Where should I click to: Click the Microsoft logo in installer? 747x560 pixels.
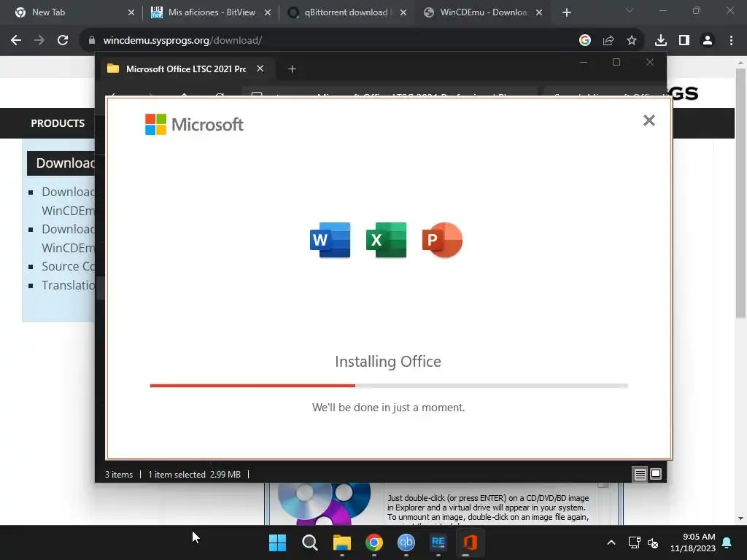(x=194, y=124)
